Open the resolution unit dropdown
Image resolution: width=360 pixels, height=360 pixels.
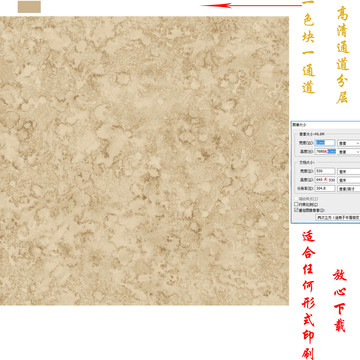coord(349,189)
